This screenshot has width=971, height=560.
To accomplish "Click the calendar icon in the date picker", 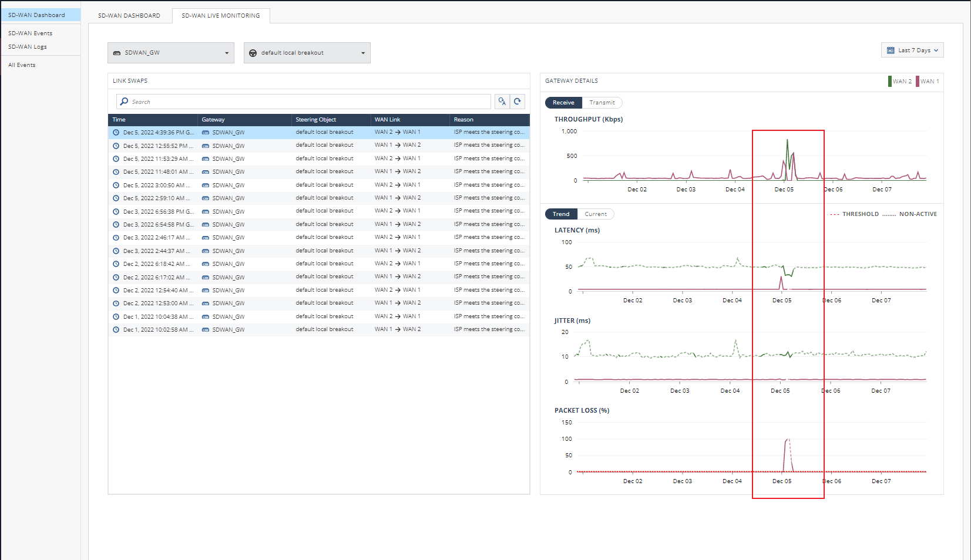I will click(x=892, y=50).
